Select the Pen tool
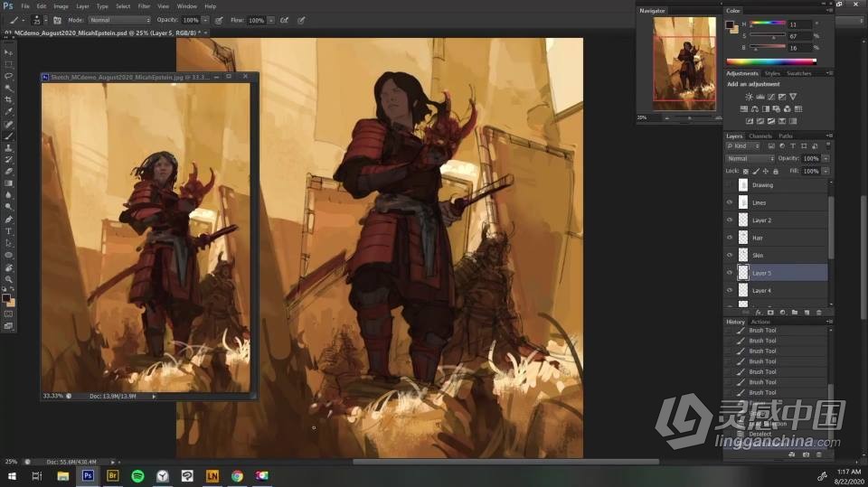The height and width of the screenshot is (487, 868). pos(8,220)
